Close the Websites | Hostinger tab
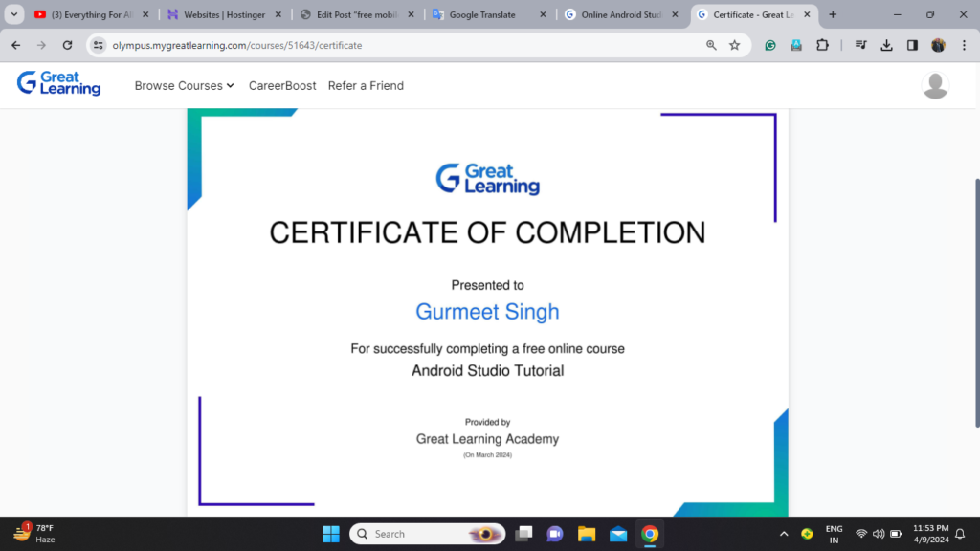The image size is (980, 551). pos(278,14)
